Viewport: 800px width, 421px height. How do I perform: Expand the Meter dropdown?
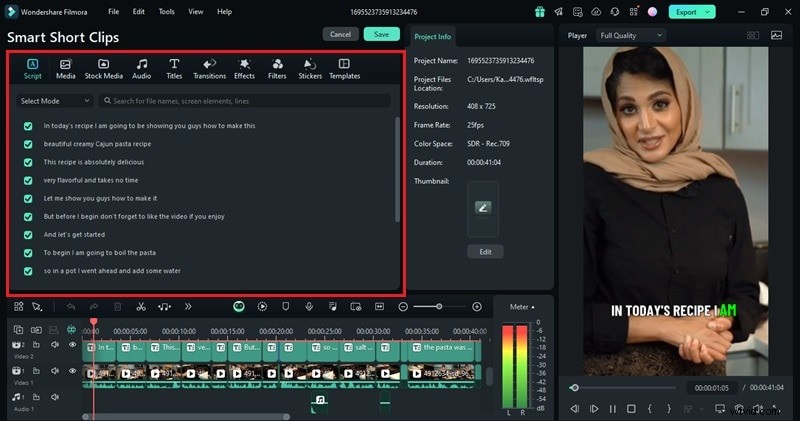click(x=522, y=307)
